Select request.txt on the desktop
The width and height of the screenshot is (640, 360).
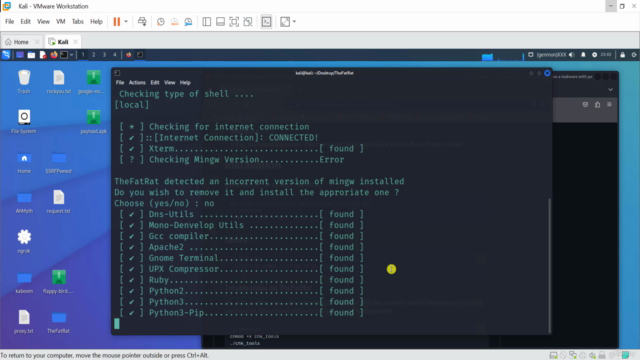coord(58,202)
